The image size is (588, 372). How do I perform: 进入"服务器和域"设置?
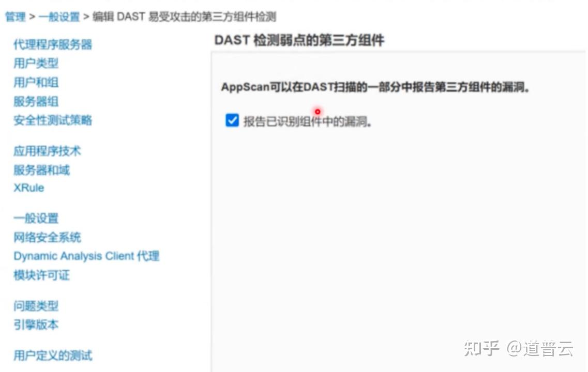[42, 170]
